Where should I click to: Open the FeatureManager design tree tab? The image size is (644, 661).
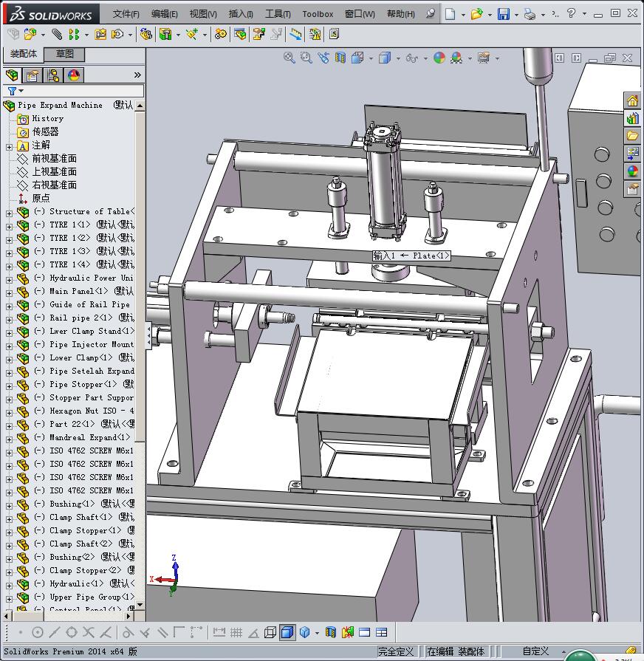[x=12, y=75]
